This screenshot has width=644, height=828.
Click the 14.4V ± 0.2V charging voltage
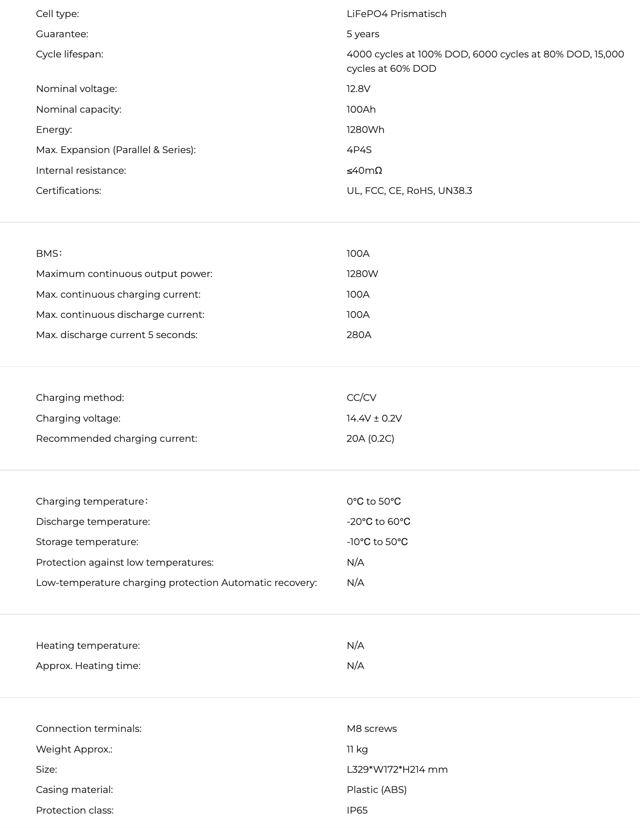click(x=374, y=418)
